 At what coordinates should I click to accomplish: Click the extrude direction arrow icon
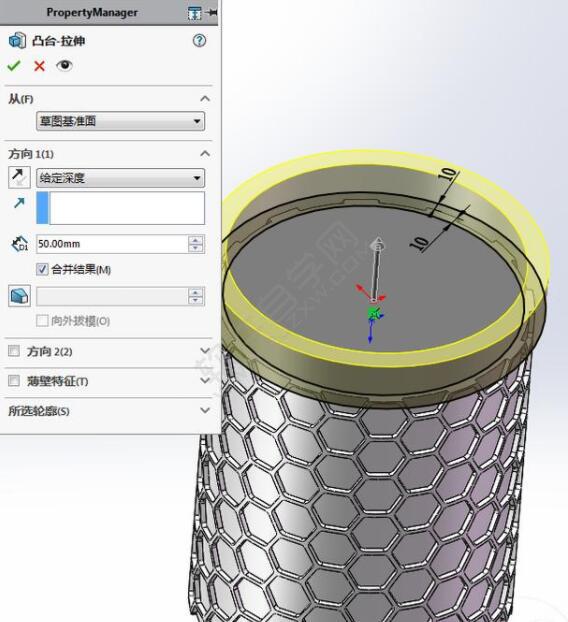(x=19, y=203)
